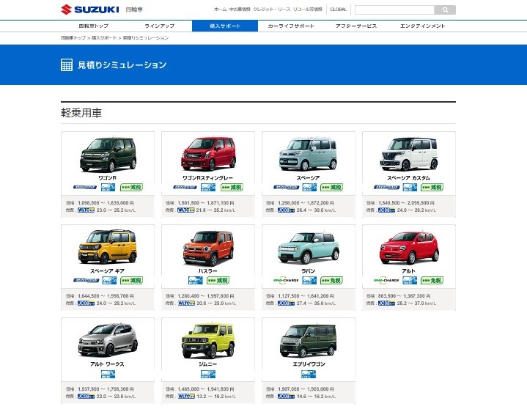
Task: Click the hybrid badge under ワゴンRスティングレー
Action: [185, 188]
